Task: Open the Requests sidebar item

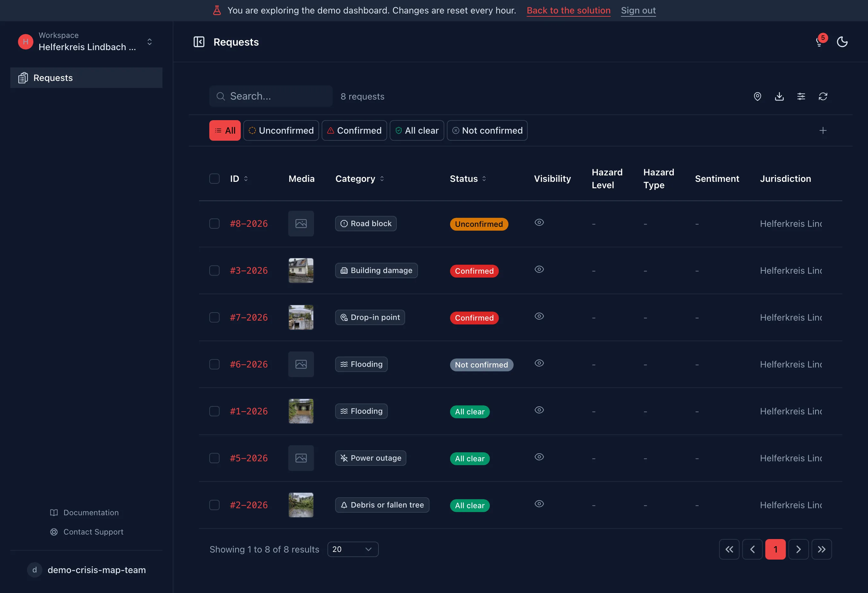Action: (86, 78)
